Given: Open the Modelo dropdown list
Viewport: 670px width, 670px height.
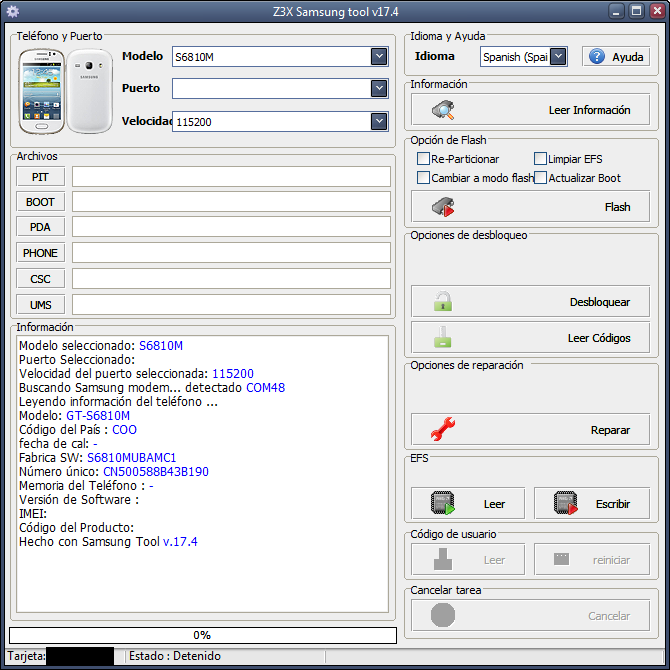Looking at the screenshot, I should click(x=379, y=57).
